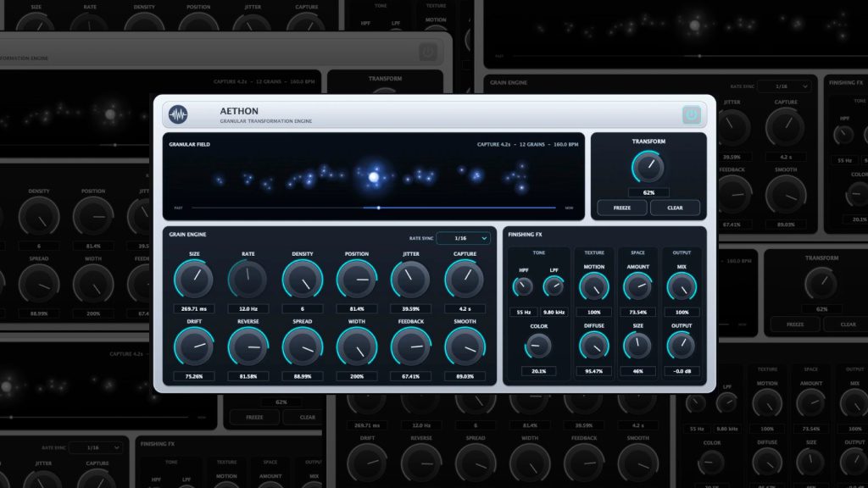Click the OUTPUT gain knob above -0.0 dB

[682, 347]
